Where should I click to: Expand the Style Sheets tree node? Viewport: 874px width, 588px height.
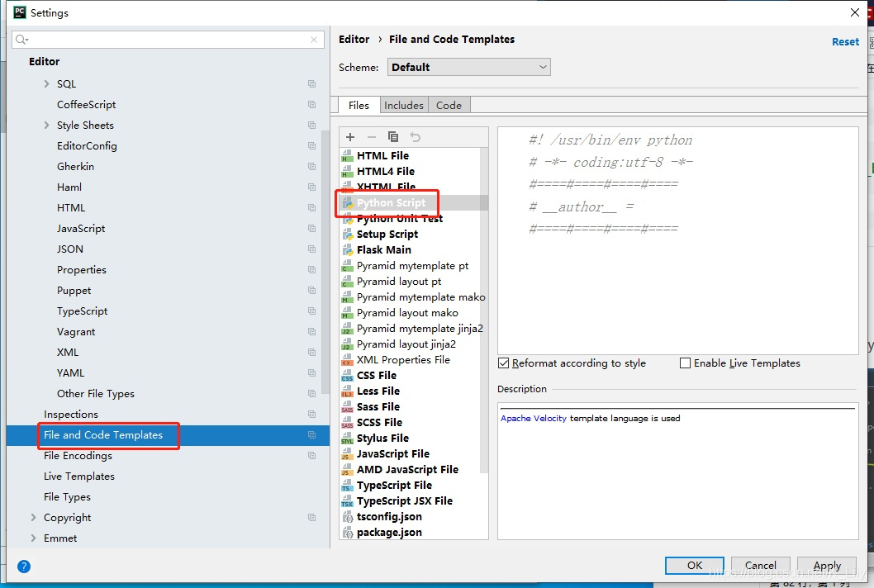click(46, 126)
